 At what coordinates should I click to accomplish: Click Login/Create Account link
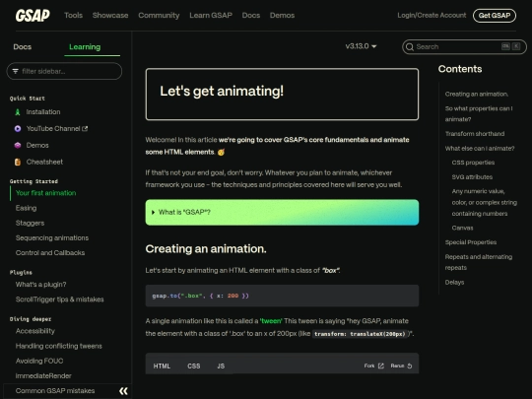(432, 15)
